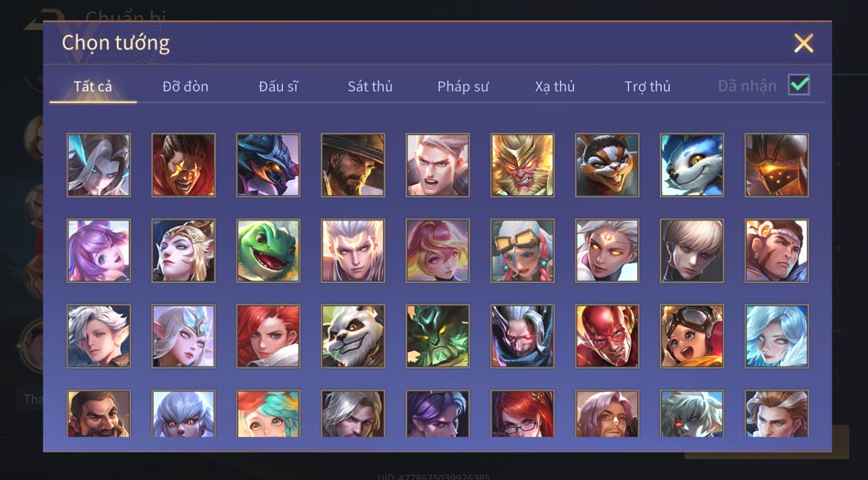
Task: Pick the golden monkey king hero
Action: [x=522, y=165]
